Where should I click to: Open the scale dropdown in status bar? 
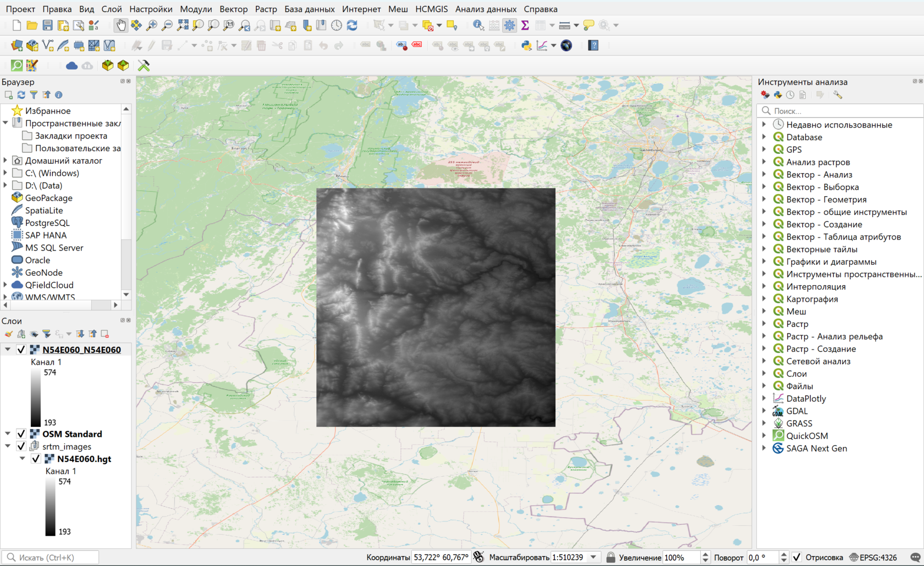click(593, 557)
